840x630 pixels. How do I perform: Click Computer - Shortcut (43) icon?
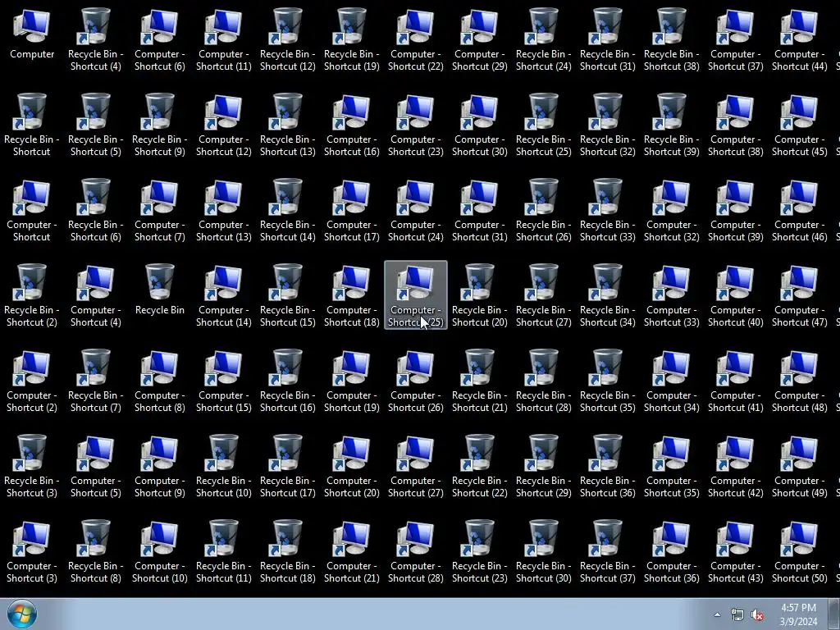736,551
